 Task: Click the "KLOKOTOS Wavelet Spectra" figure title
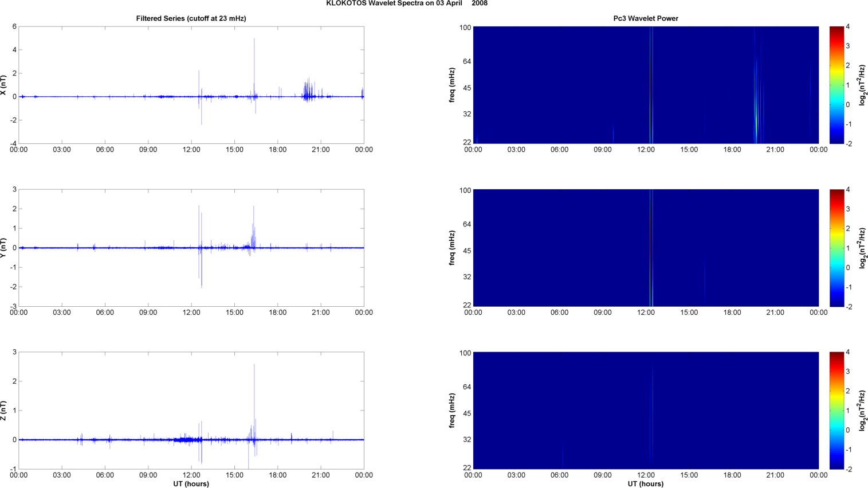(x=407, y=3)
